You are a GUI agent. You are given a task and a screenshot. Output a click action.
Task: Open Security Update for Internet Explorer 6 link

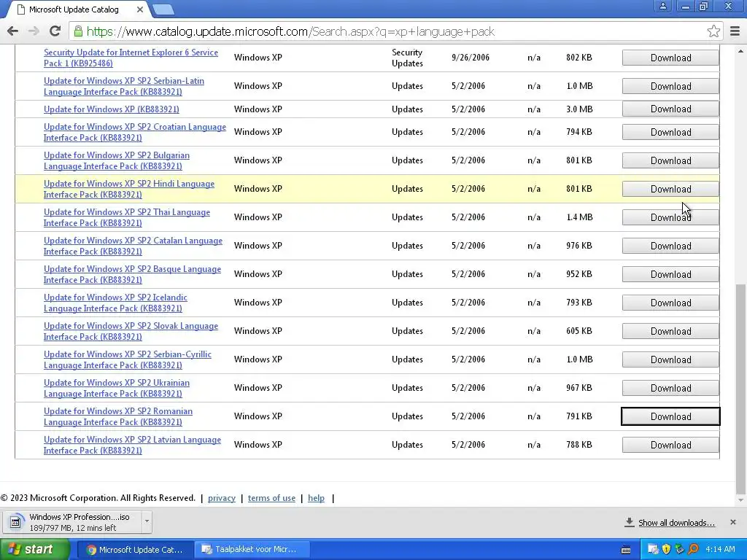point(131,58)
